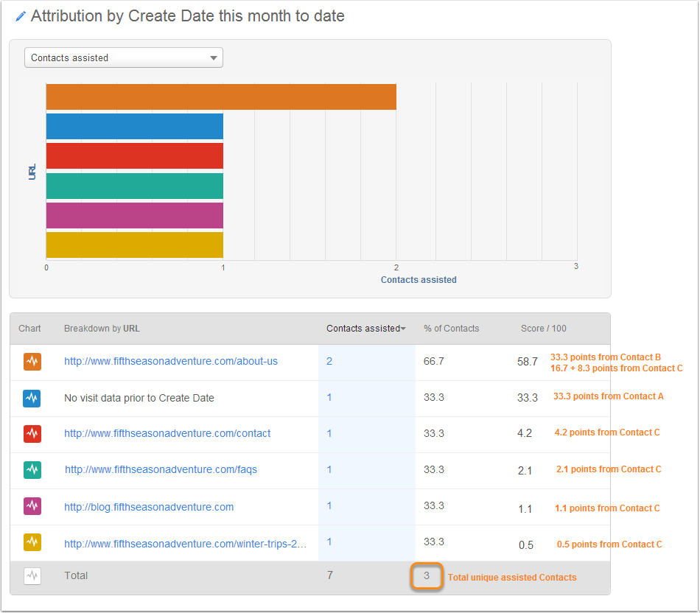Click the 66.7 percent value for about-us
Viewport: 700px width, 613px height.
(x=433, y=361)
